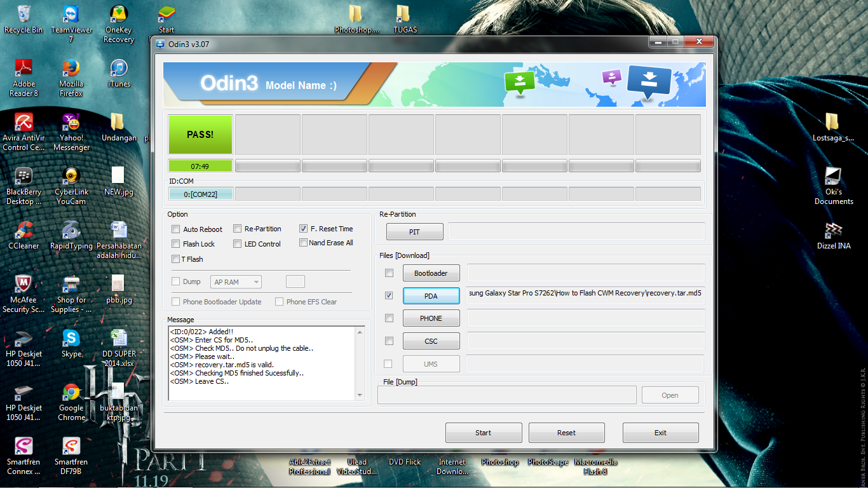Launch the Mozilla Firefox desktop shortcut
The height and width of the screenshot is (488, 868).
pyautogui.click(x=71, y=78)
